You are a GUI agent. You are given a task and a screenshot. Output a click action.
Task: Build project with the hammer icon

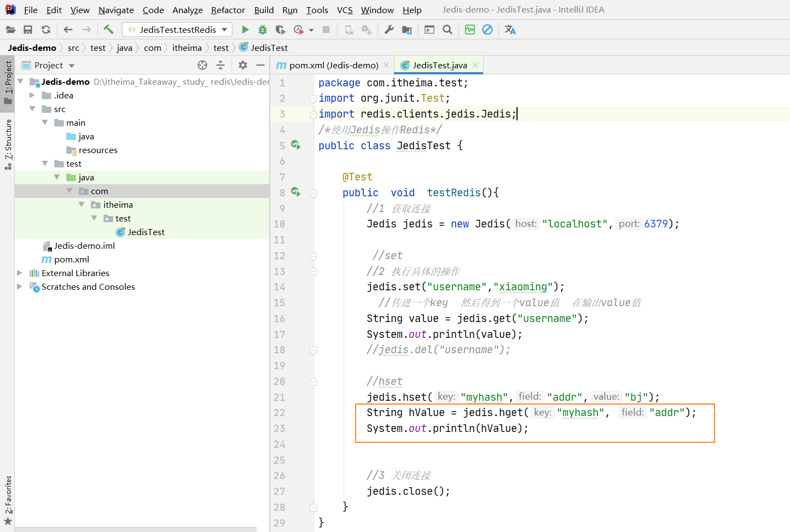[108, 30]
